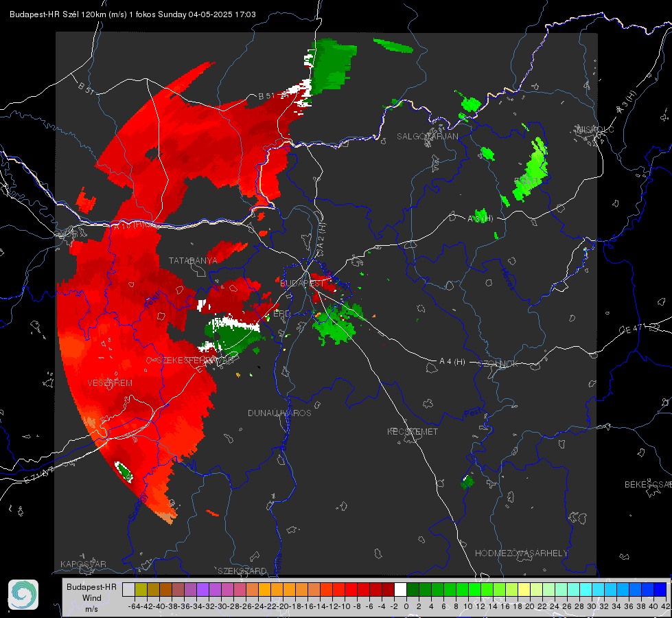Click the DUNAÚJVÁROS city label
672x618 pixels.
[279, 413]
